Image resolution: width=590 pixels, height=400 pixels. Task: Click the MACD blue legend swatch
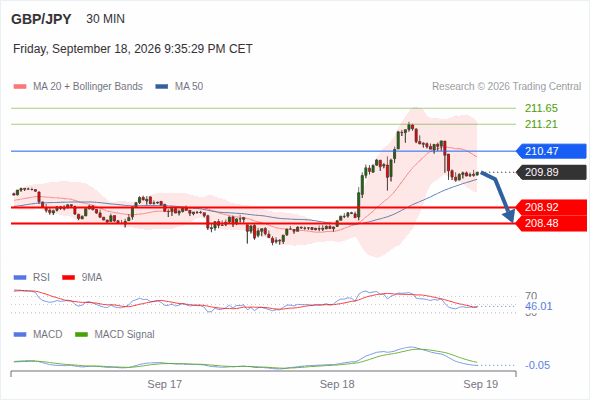click(20, 335)
